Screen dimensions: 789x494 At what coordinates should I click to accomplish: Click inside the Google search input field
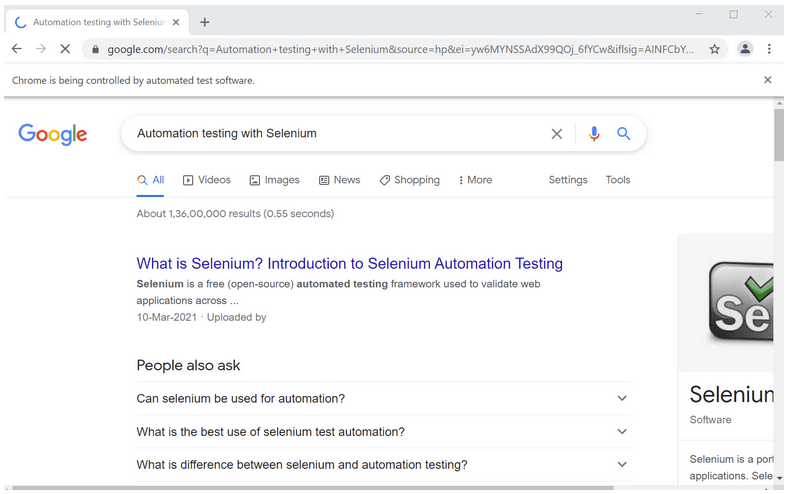point(330,134)
